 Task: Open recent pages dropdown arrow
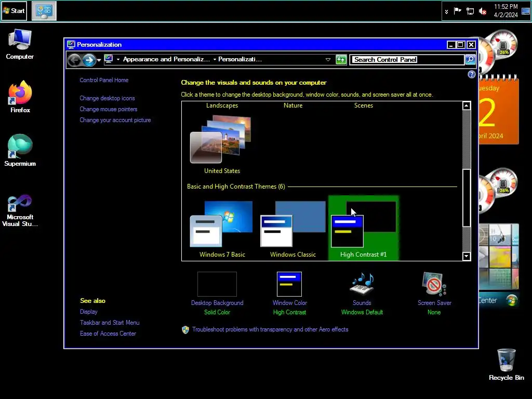pyautogui.click(x=99, y=60)
